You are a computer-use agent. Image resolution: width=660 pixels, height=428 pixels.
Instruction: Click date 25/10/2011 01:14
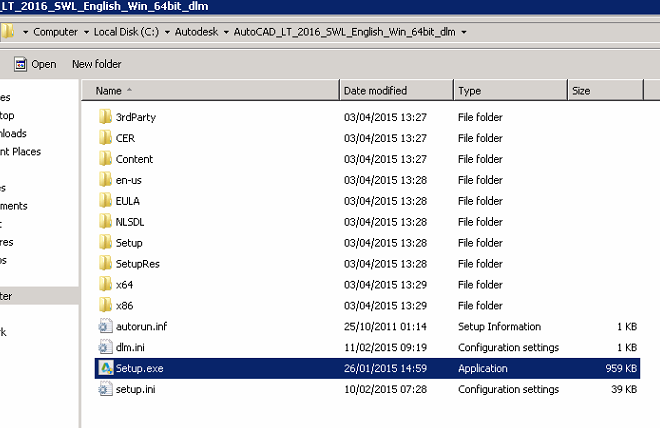pyautogui.click(x=385, y=327)
